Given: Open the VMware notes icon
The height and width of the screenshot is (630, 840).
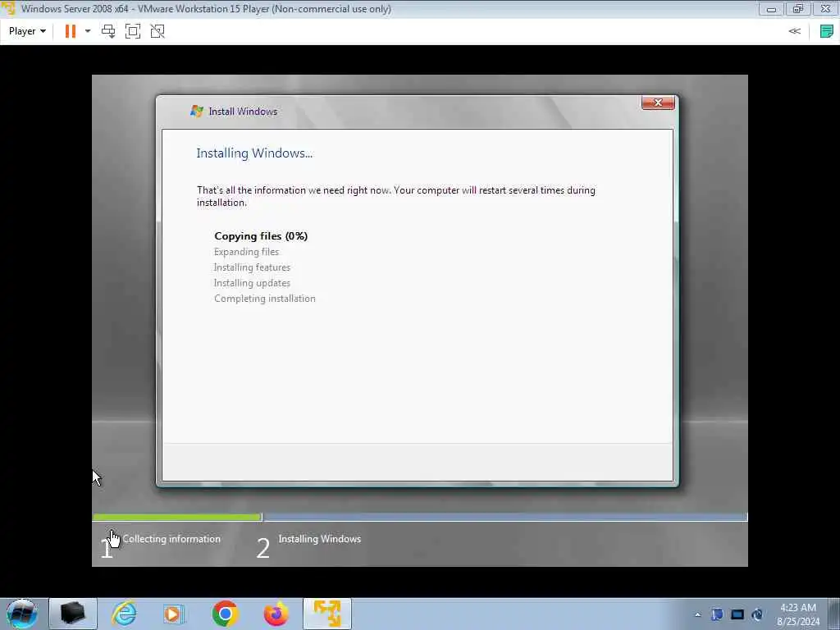Looking at the screenshot, I should pos(827,31).
